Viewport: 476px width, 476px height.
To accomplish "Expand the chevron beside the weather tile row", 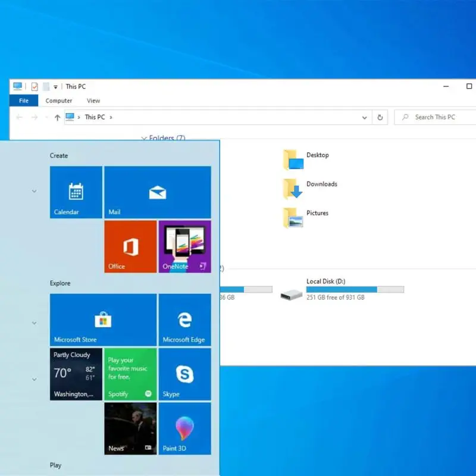I will (35, 380).
